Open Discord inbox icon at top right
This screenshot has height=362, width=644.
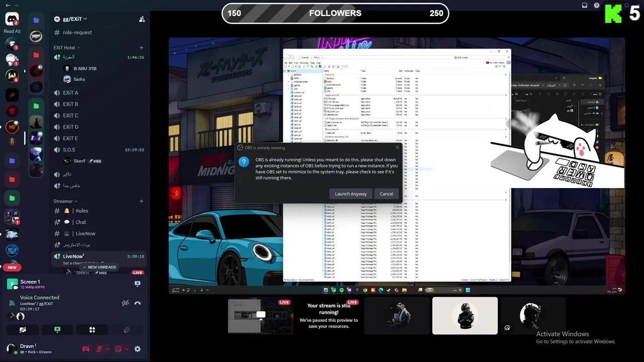click(585, 6)
